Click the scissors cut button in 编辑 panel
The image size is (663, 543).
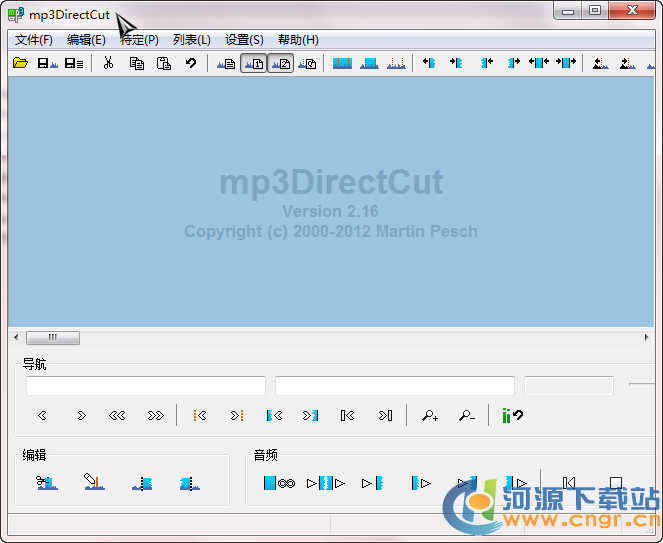tap(46, 484)
